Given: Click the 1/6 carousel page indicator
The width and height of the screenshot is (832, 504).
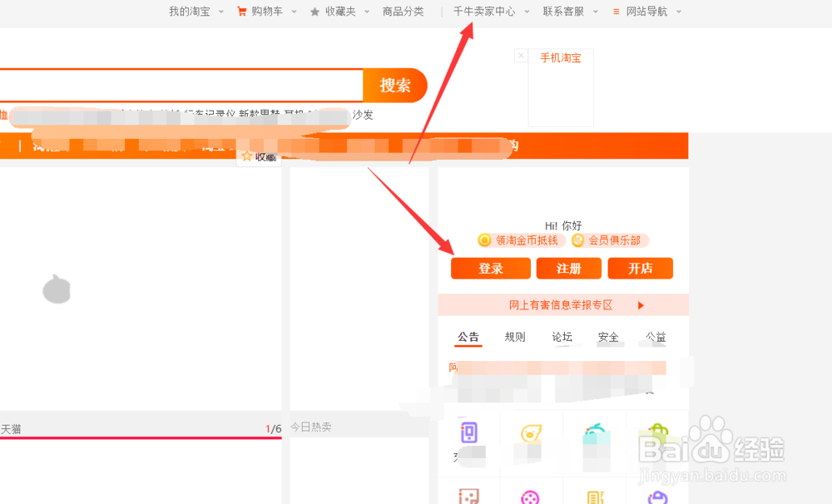Looking at the screenshot, I should pyautogui.click(x=273, y=428).
